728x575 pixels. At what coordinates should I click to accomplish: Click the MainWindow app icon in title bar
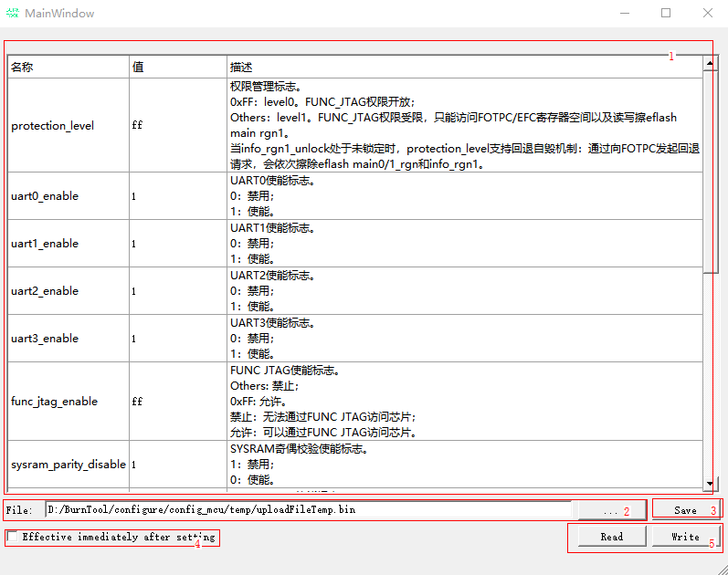pyautogui.click(x=13, y=14)
